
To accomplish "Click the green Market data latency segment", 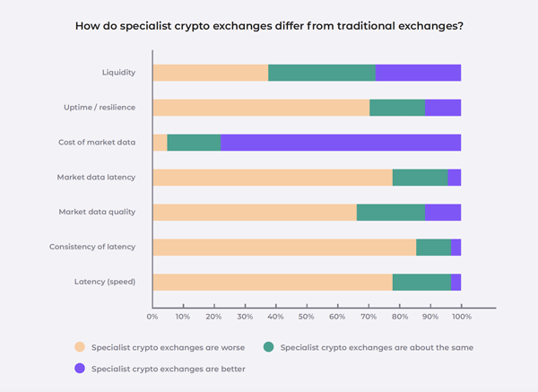I will click(x=420, y=178).
